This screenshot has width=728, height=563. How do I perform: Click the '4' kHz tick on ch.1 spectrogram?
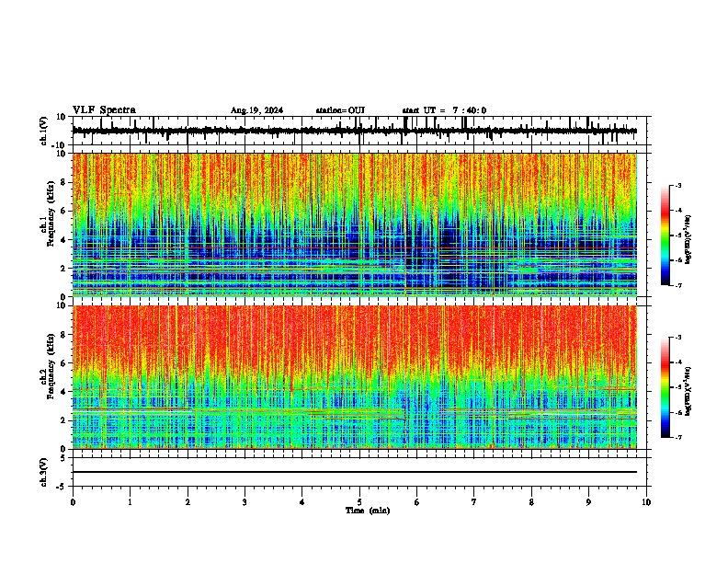coord(64,240)
